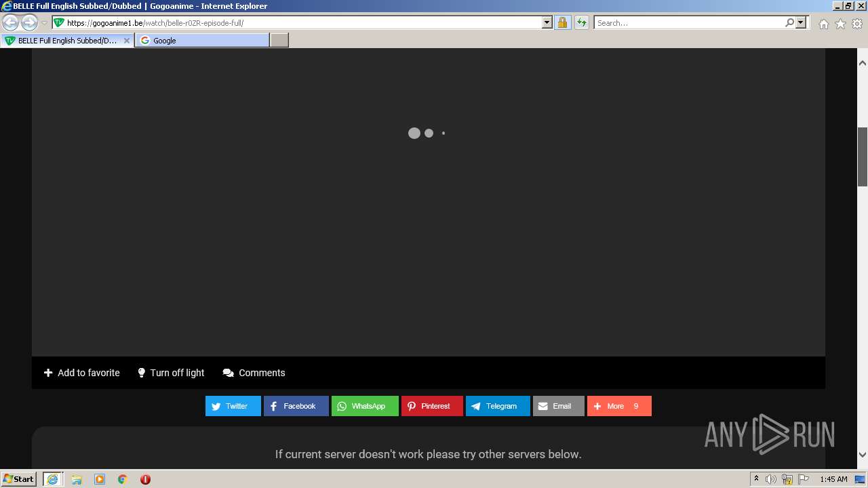
Task: Toggle Turn off light
Action: click(171, 373)
